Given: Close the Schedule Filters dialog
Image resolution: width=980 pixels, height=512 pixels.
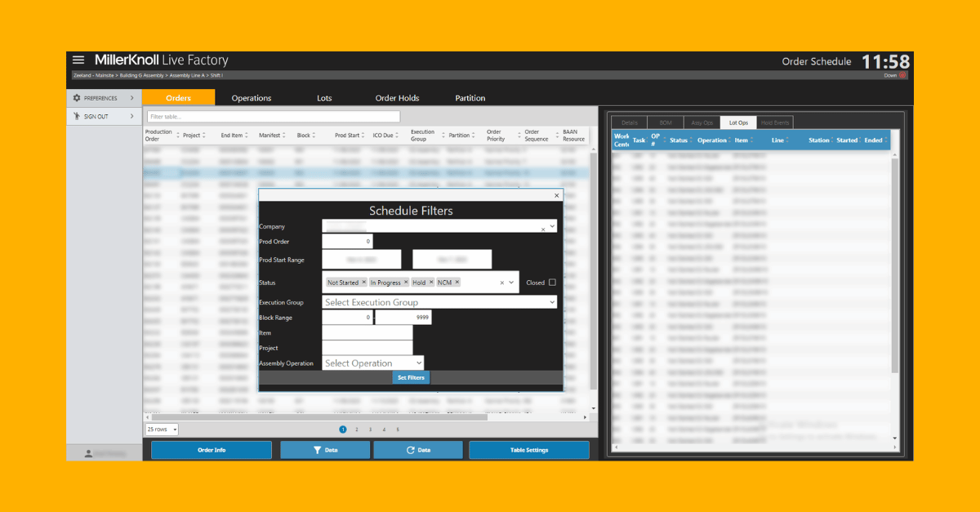Looking at the screenshot, I should tap(557, 195).
